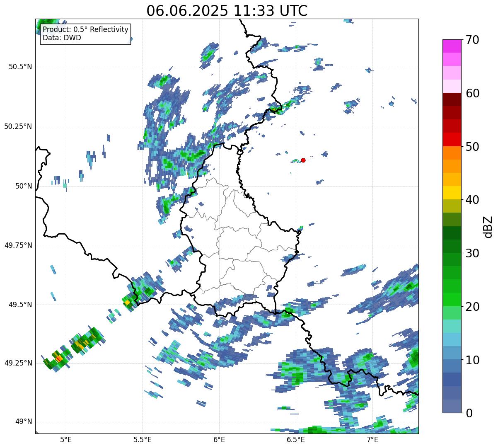The width and height of the screenshot is (498, 448).
Task: Click the colorbar tick value 40
Action: pyautogui.click(x=473, y=200)
